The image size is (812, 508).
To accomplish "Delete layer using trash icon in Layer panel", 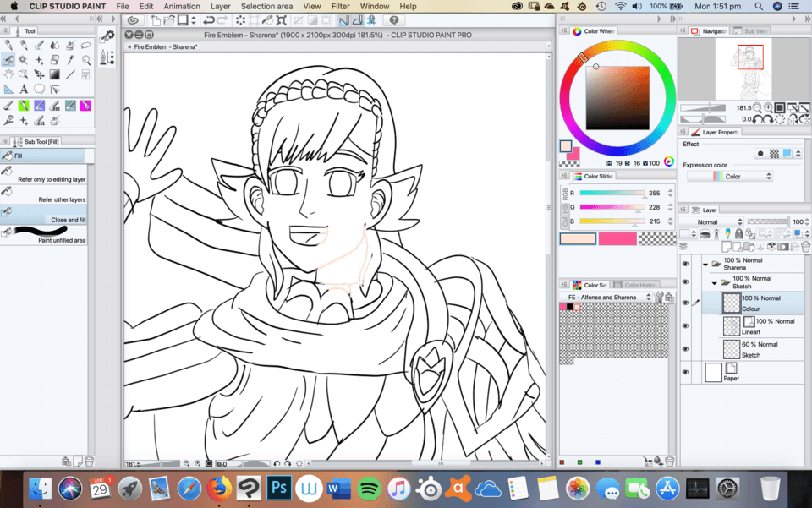I will [x=806, y=247].
